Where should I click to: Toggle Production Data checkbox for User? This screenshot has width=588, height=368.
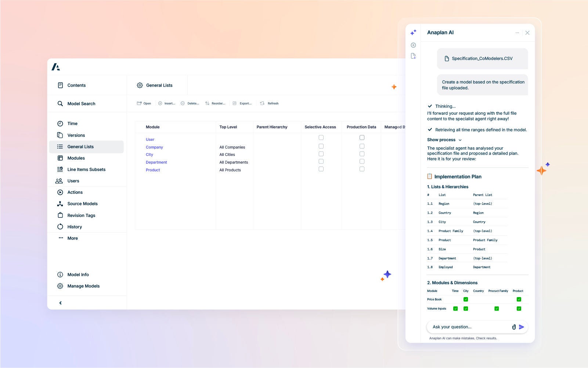(362, 137)
